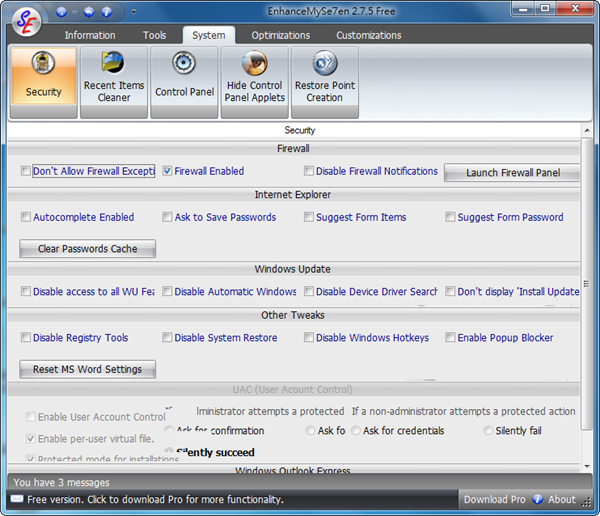The height and width of the screenshot is (516, 600).
Task: Click Reset MS Word Settings button
Action: click(x=88, y=369)
